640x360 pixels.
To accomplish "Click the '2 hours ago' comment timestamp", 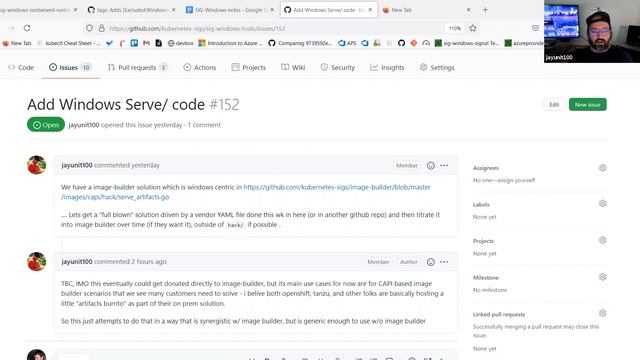I will click(x=149, y=262).
